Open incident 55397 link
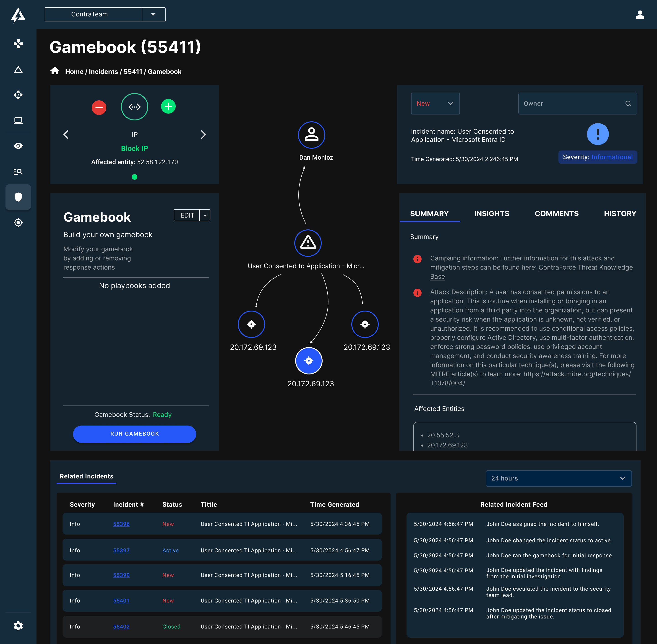The image size is (657, 644). pyautogui.click(x=121, y=550)
